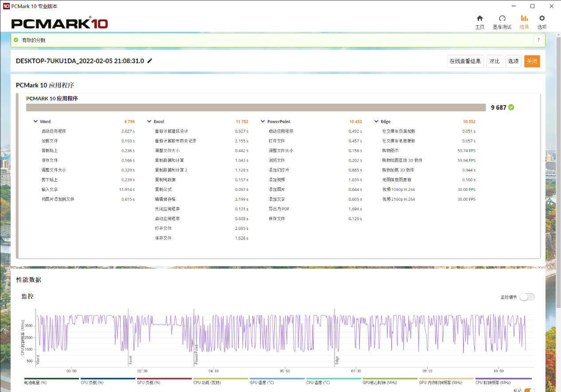Click the Excel score 11 752
The image size is (561, 392).
[x=242, y=121]
